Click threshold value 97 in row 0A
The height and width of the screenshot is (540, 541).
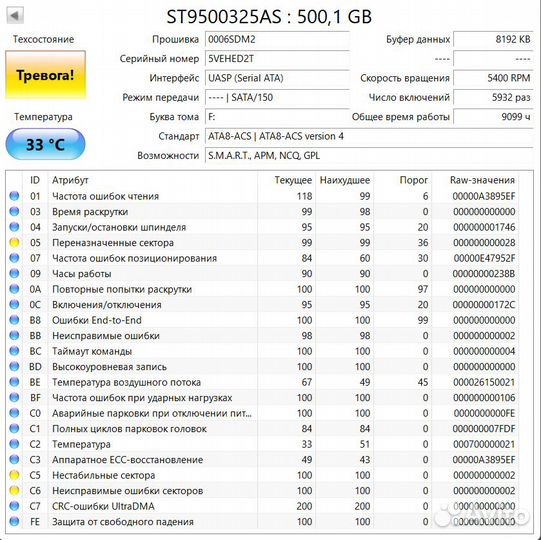coord(423,289)
